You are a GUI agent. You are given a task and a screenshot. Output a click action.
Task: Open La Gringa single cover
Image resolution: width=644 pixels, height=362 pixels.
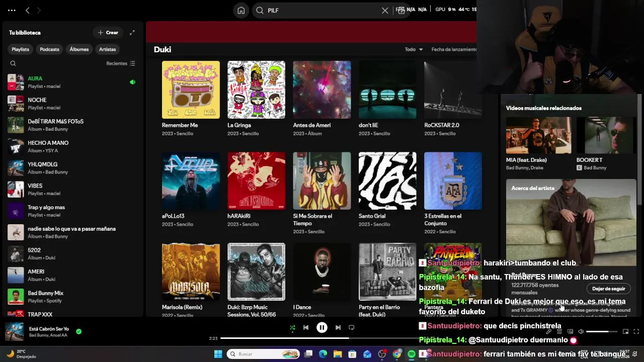[x=256, y=89]
